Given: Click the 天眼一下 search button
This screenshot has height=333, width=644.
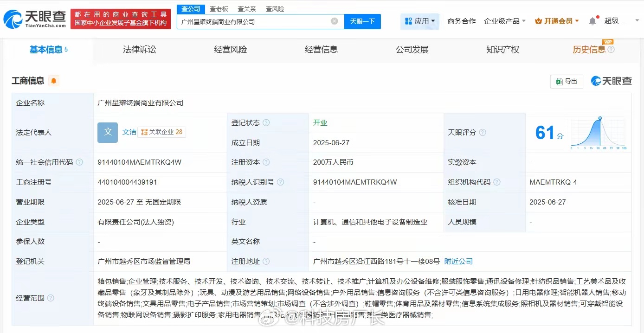Looking at the screenshot, I should pyautogui.click(x=362, y=21).
